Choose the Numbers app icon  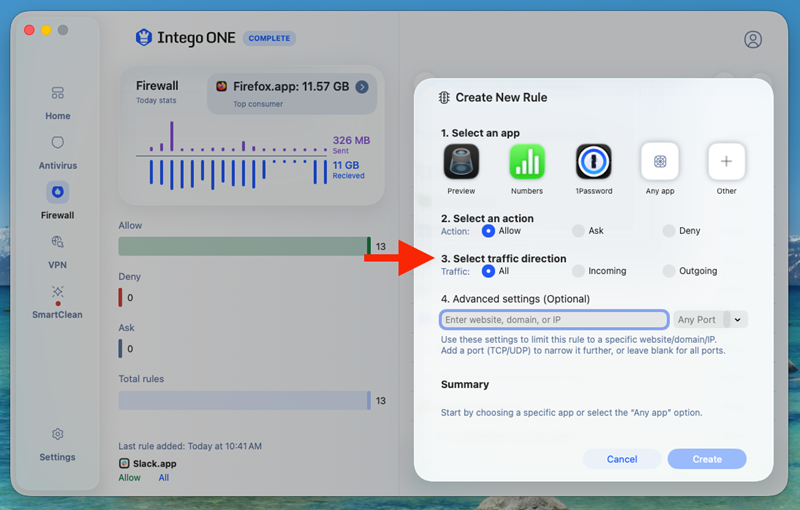pos(527,162)
